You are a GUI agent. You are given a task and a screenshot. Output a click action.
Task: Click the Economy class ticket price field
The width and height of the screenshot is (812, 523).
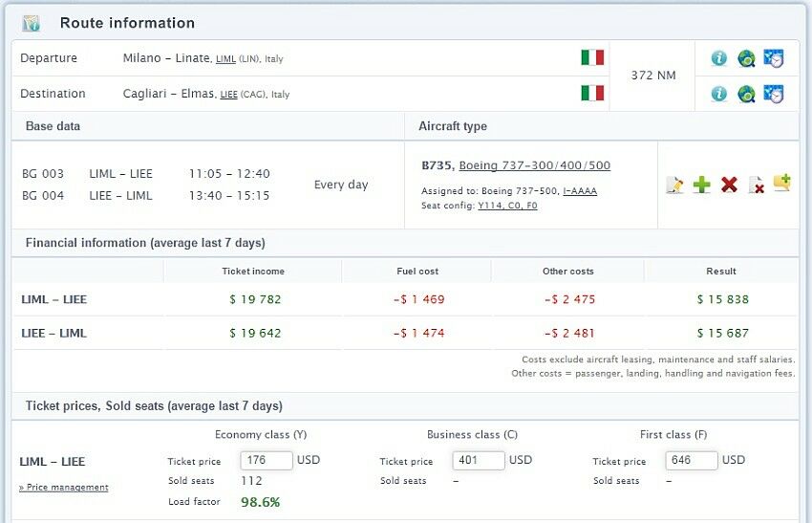pos(267,460)
